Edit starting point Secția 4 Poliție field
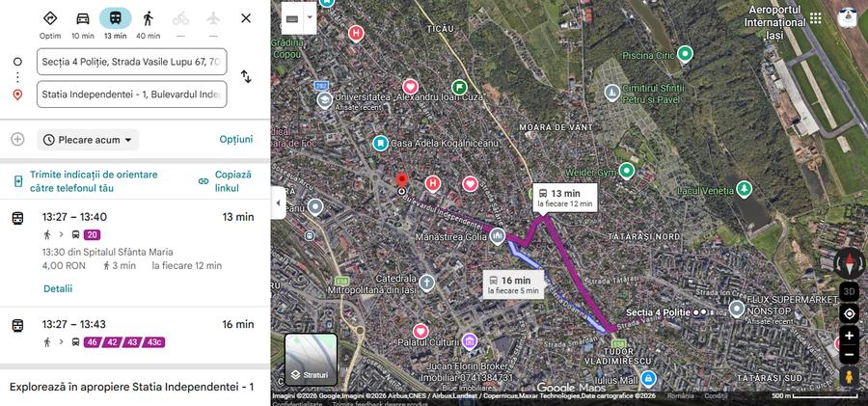Screen dimensions: 868x406 132,62
